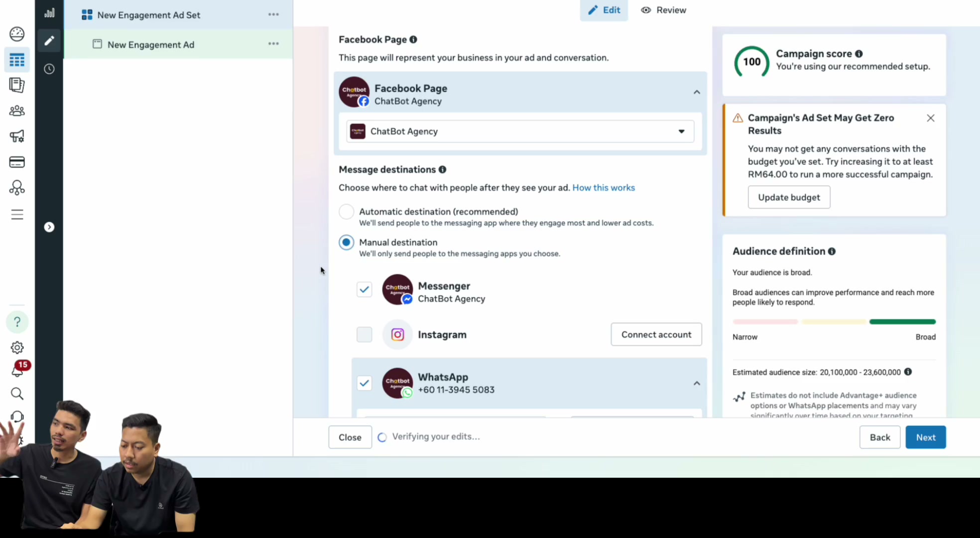Show Campaign score info icon

coord(859,54)
